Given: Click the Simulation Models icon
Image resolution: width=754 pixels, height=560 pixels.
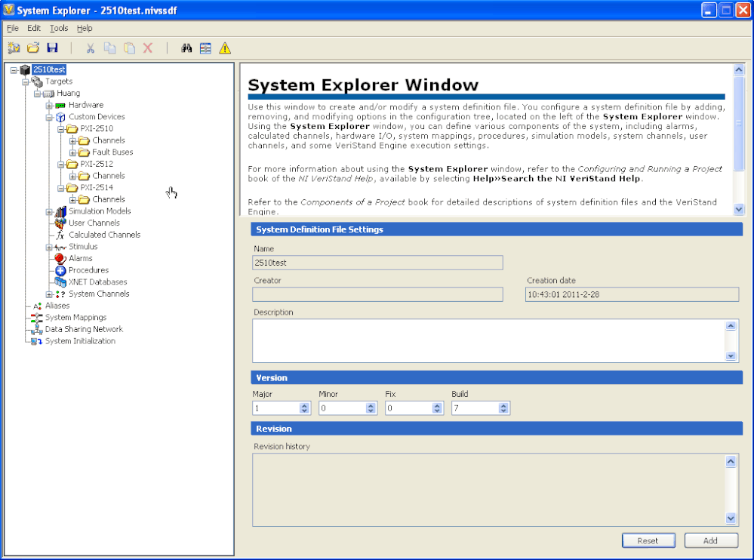Looking at the screenshot, I should (x=60, y=211).
